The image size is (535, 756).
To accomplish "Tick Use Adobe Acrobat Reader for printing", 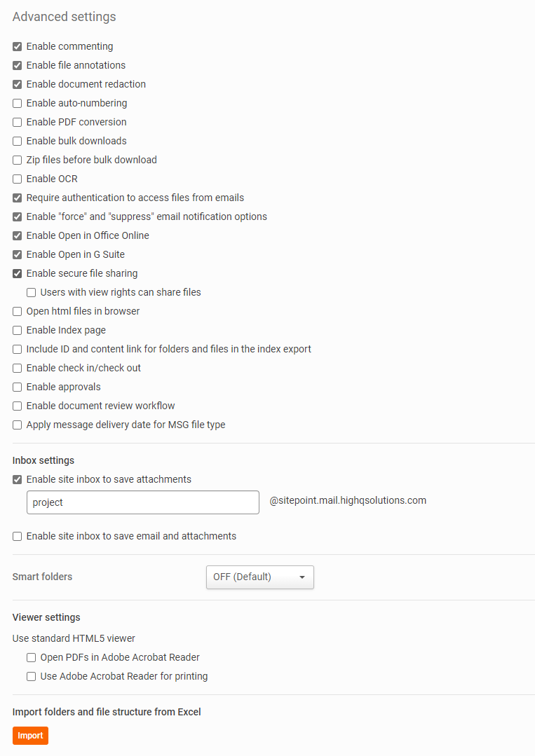I will 32,677.
